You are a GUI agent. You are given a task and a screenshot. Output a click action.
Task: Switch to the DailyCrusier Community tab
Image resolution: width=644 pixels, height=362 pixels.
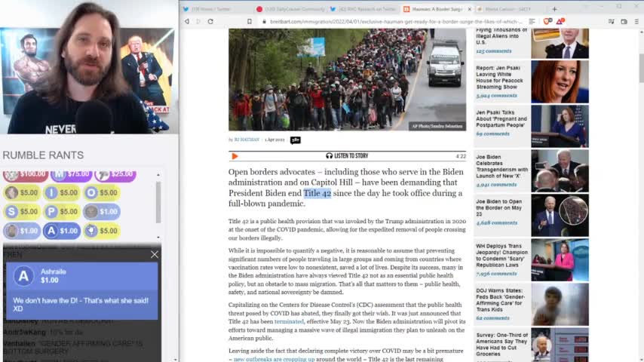[x=290, y=9]
